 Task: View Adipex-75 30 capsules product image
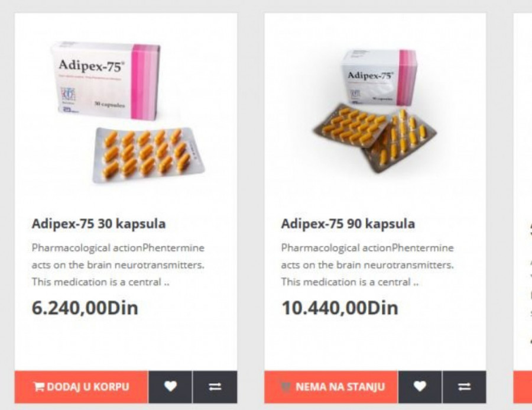pos(128,112)
